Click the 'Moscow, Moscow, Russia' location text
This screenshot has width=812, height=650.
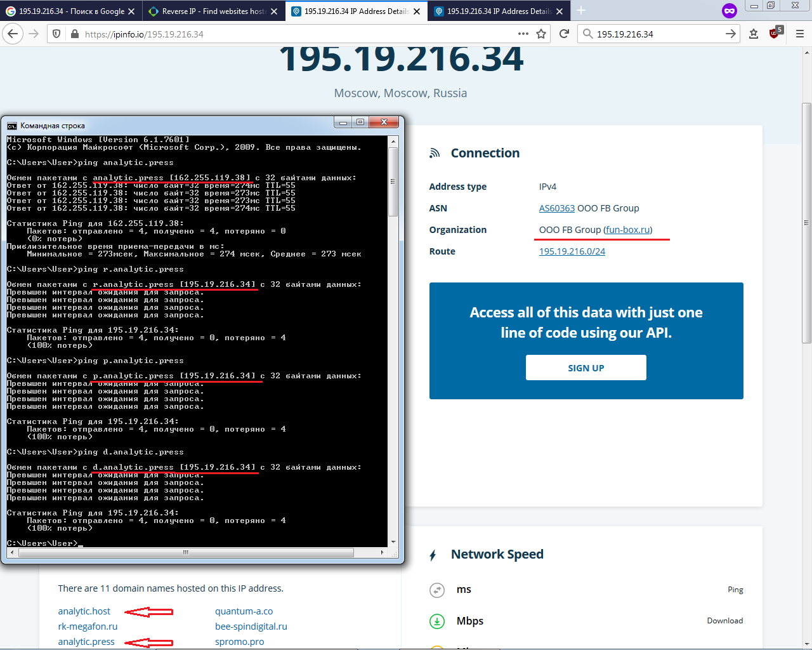pyautogui.click(x=400, y=93)
